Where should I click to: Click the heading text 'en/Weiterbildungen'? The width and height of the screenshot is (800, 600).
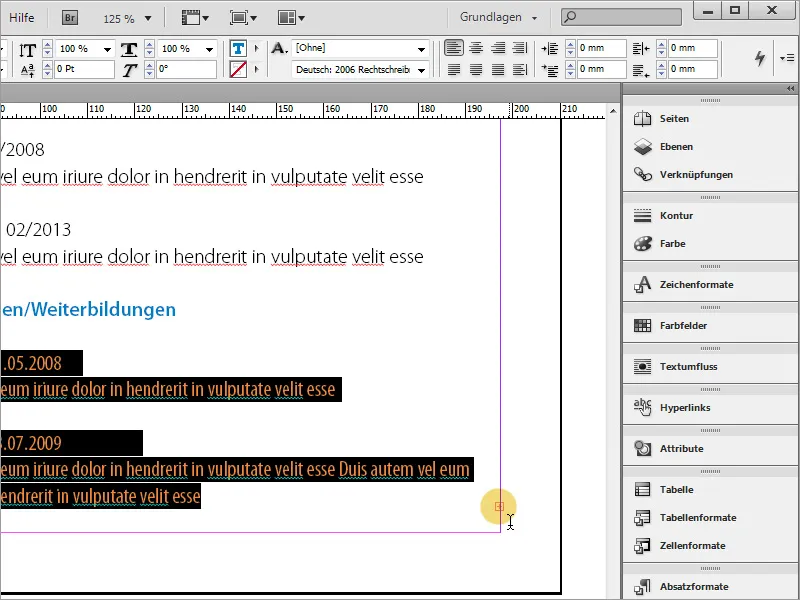coord(88,310)
